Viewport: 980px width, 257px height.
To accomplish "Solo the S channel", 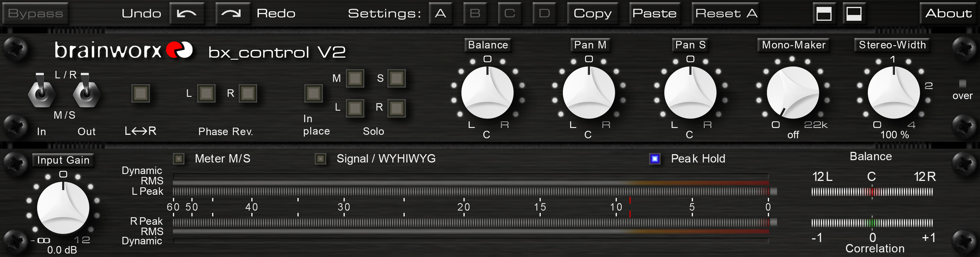I will (x=396, y=78).
